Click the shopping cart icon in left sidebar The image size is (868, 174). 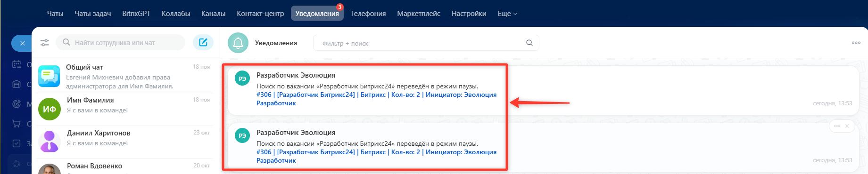point(17,124)
